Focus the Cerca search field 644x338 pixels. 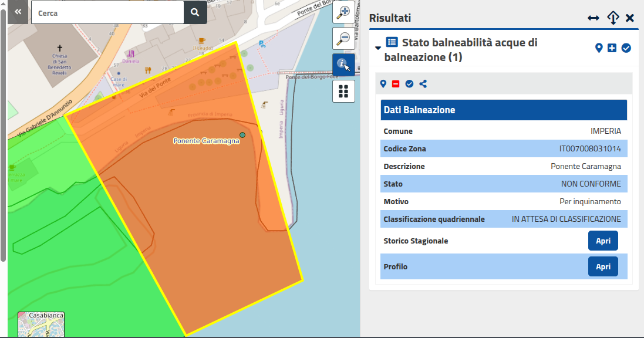click(107, 13)
